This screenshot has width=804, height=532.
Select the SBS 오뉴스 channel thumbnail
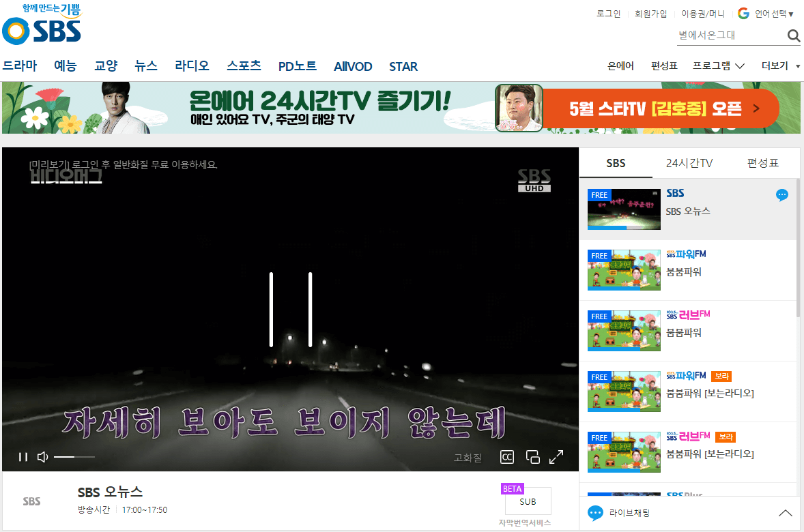[624, 209]
